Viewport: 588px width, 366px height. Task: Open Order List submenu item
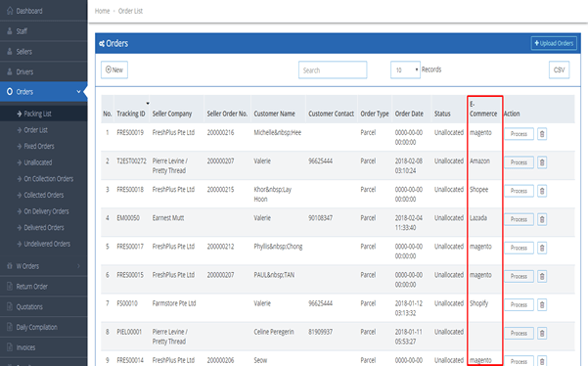tap(35, 130)
